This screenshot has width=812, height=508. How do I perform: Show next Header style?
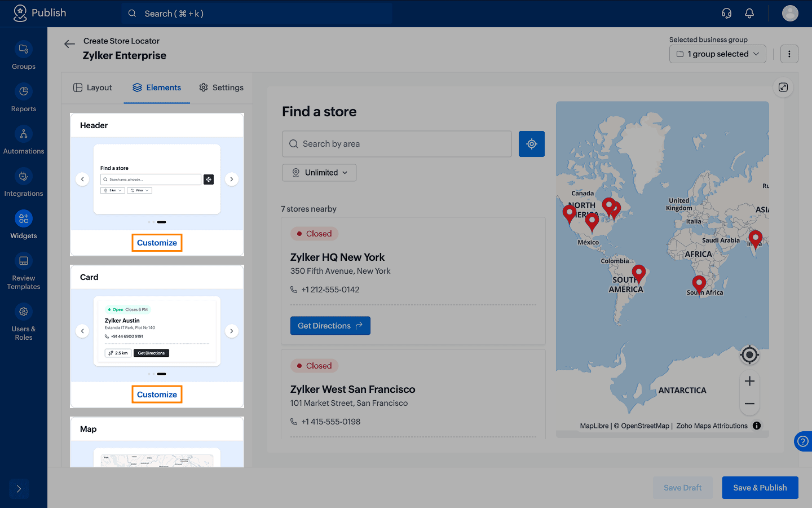click(232, 179)
